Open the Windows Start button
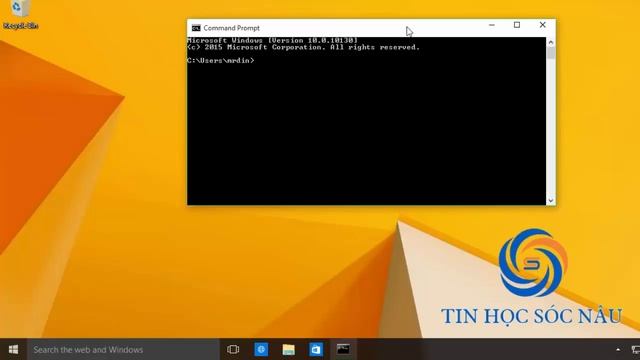Image resolution: width=640 pixels, height=360 pixels. [x=13, y=349]
